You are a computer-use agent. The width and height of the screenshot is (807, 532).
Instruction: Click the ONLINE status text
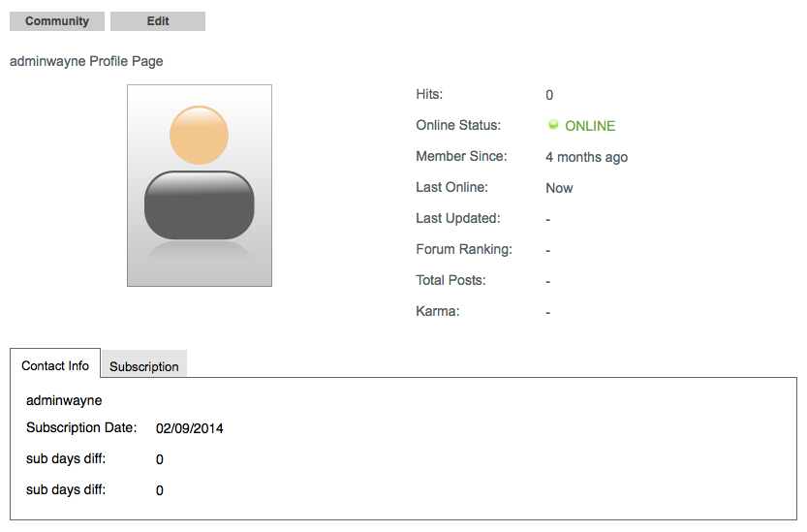[590, 126]
